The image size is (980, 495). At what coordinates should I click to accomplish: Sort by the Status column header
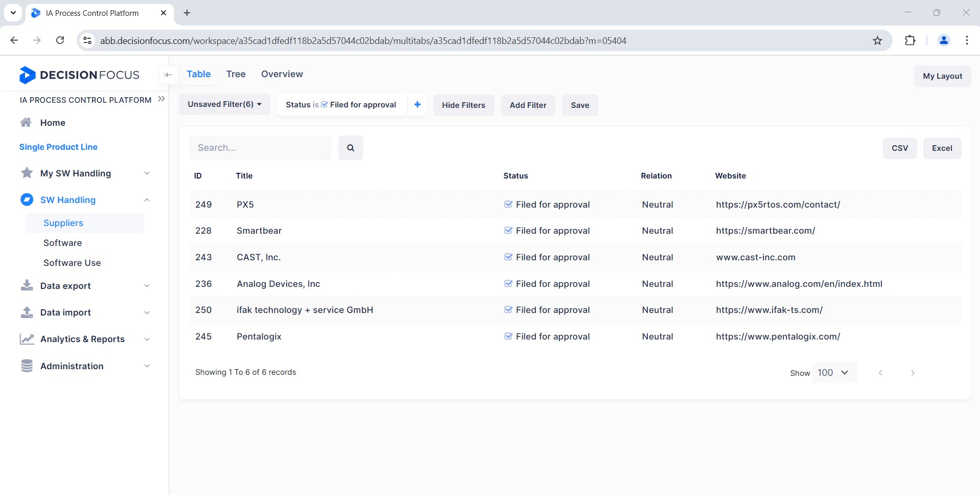(516, 175)
